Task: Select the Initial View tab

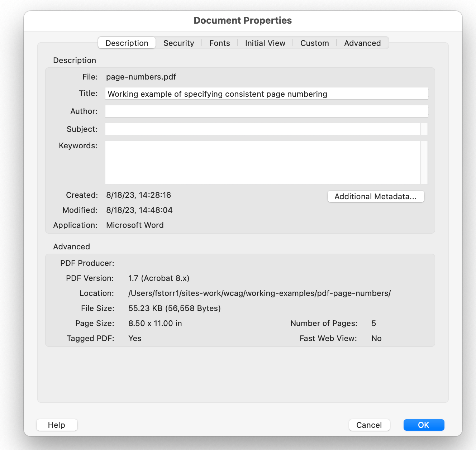Action: [x=265, y=43]
